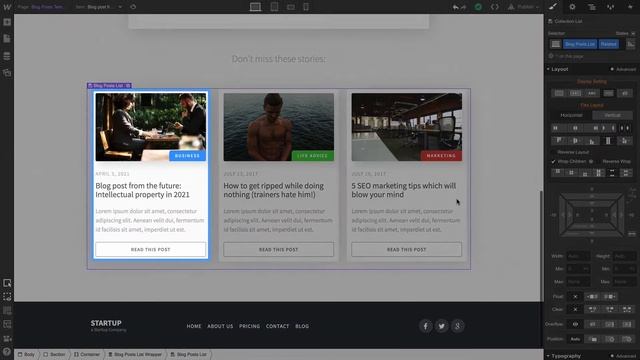Open the Pages panel

7,39
